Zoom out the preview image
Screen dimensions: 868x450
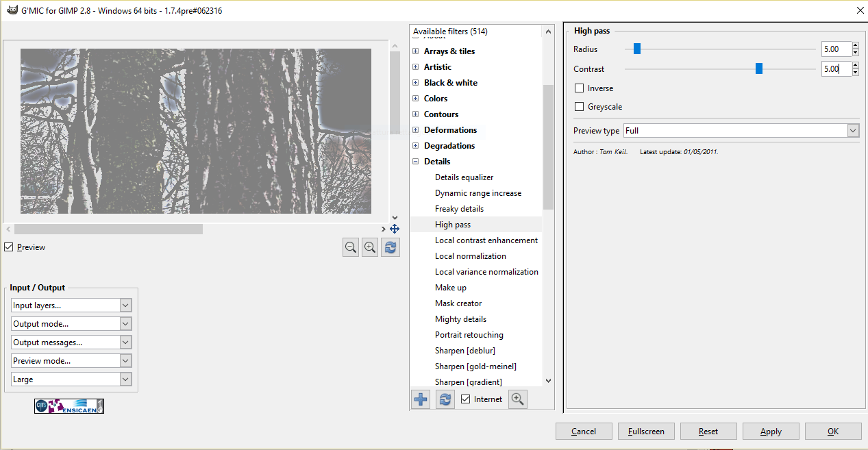click(x=351, y=248)
